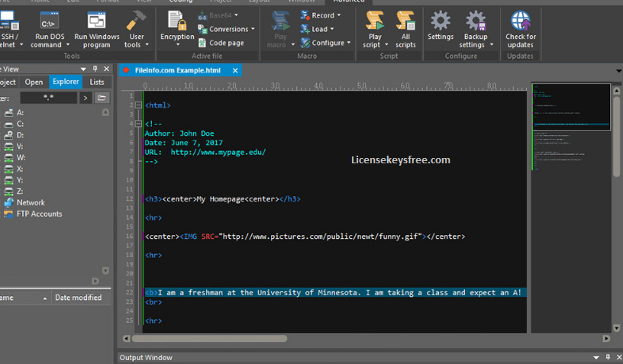Open File View panel options arrow
This screenshot has height=364, width=623.
point(83,69)
